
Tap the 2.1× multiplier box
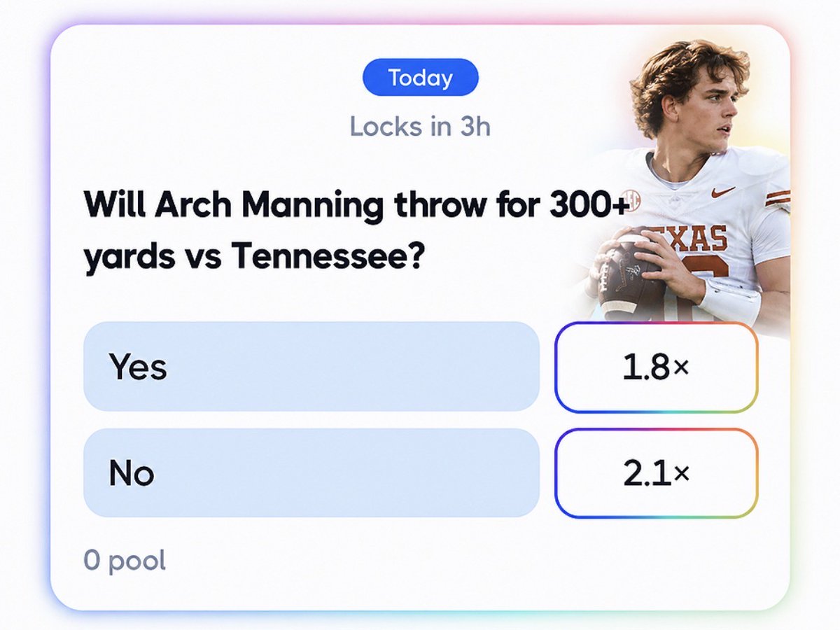click(x=656, y=474)
